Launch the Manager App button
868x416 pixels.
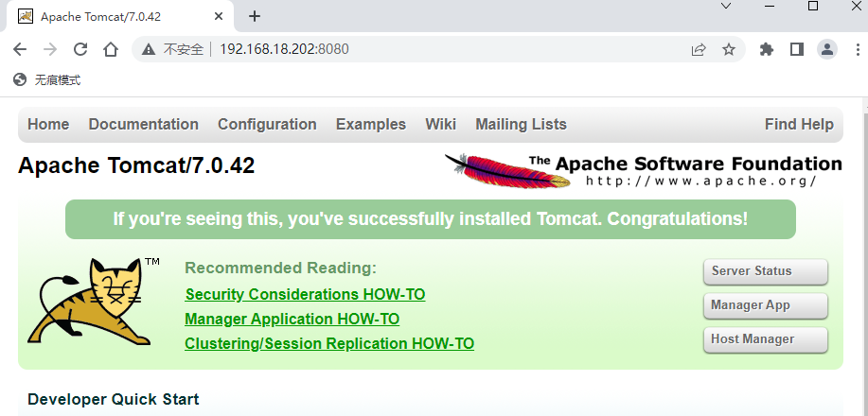(765, 305)
